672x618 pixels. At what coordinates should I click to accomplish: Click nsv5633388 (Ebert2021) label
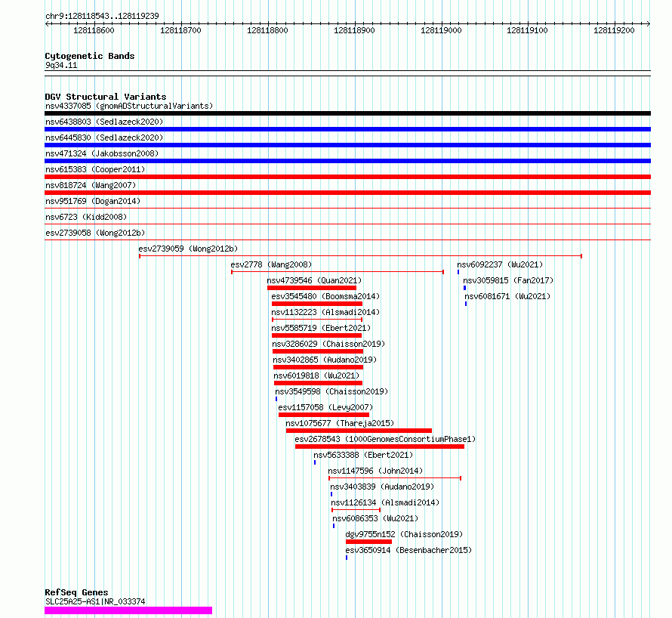363,455
